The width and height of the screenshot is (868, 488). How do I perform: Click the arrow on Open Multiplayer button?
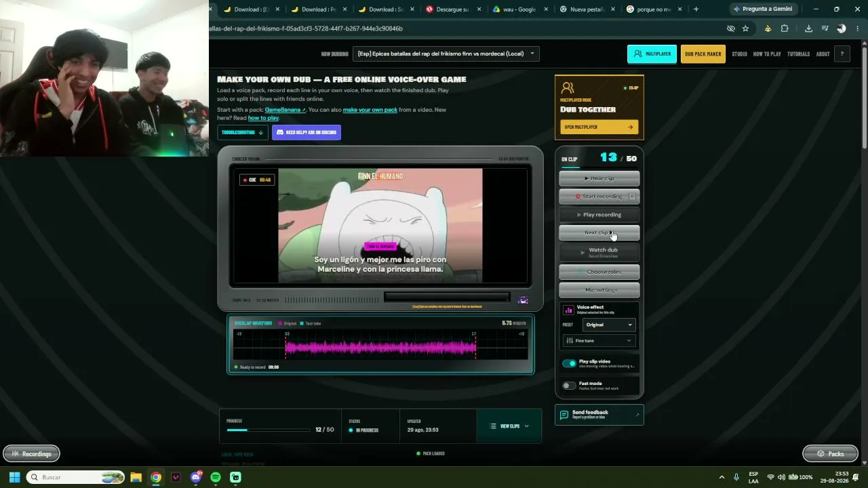(x=630, y=127)
